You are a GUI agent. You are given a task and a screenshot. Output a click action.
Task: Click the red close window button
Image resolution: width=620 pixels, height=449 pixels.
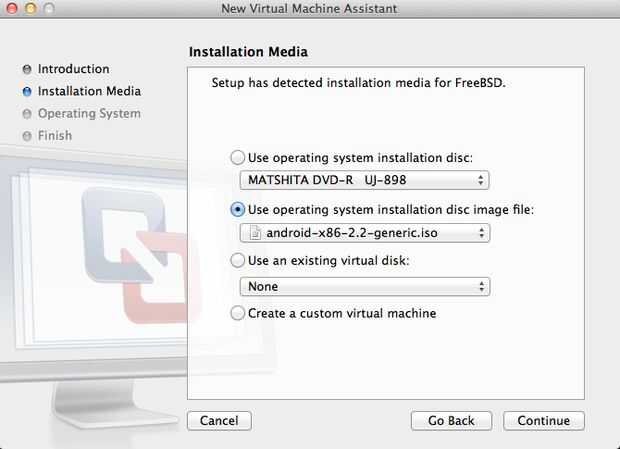point(11,9)
